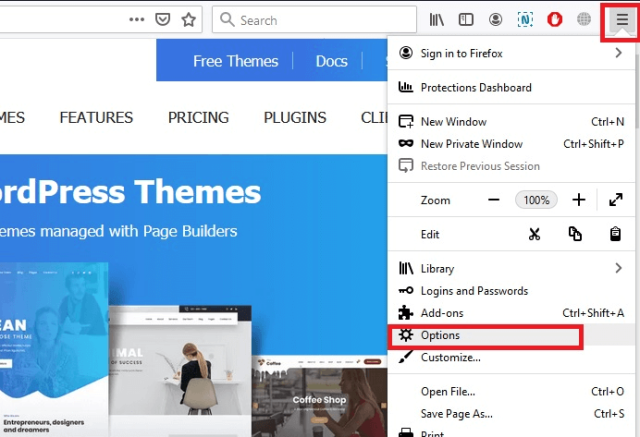Click the grey globe extension icon
This screenshot has height=437, width=640.
click(584, 19)
